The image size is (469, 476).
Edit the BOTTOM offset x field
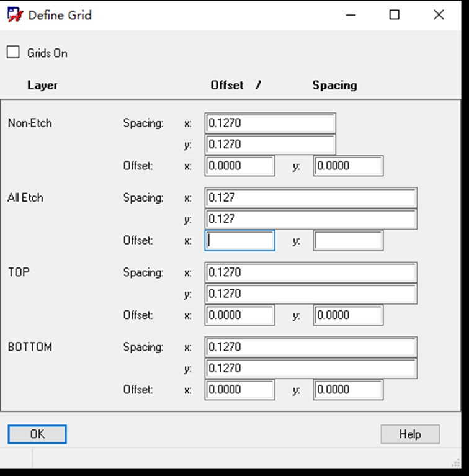coord(239,390)
